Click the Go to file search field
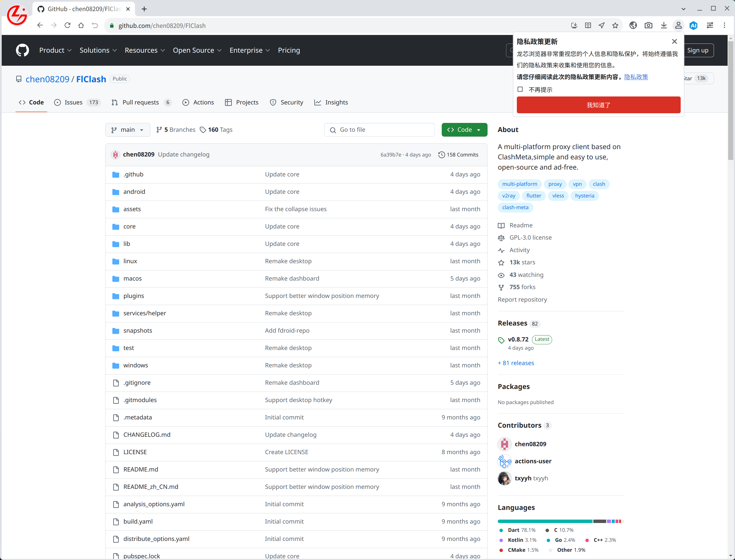Image resolution: width=735 pixels, height=560 pixels. click(379, 130)
